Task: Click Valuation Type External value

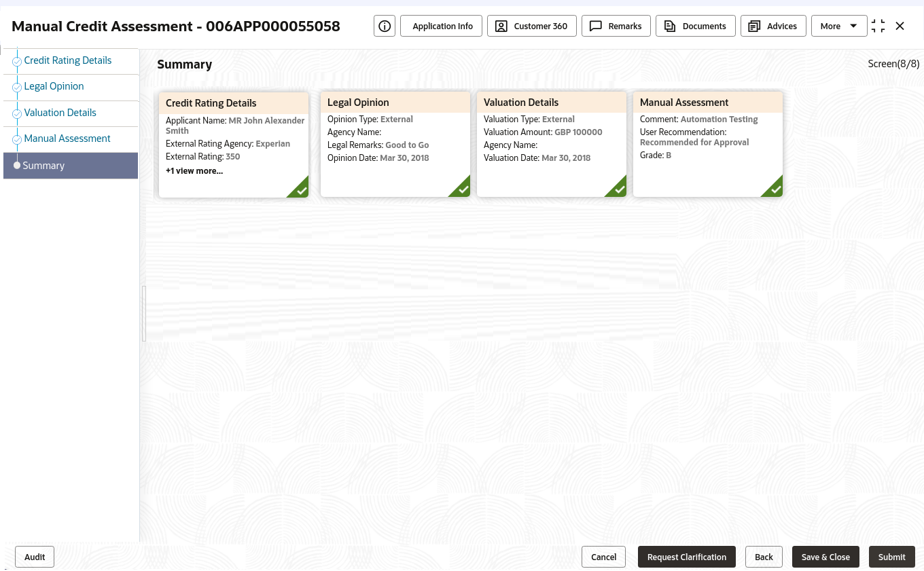Action: tap(558, 119)
